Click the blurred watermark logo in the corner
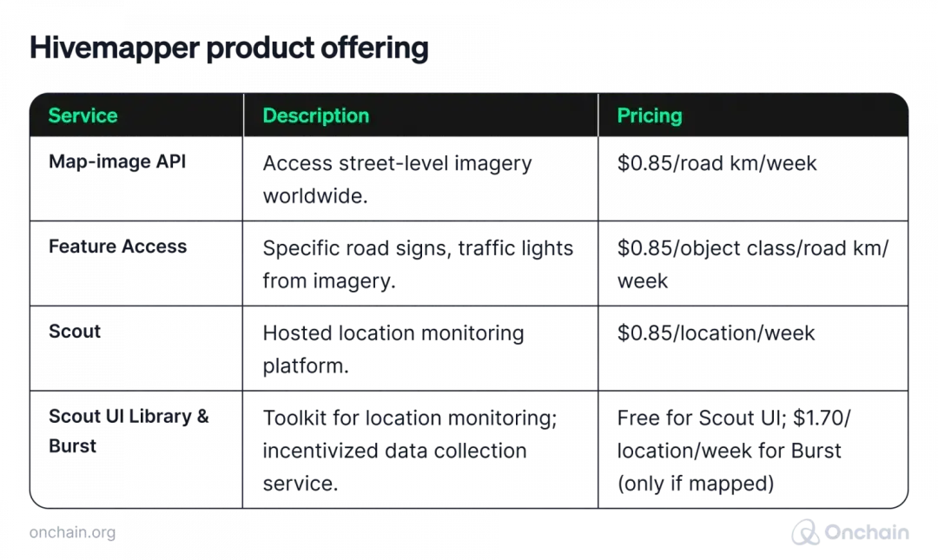Screen dimensions: 938x560 (846, 530)
